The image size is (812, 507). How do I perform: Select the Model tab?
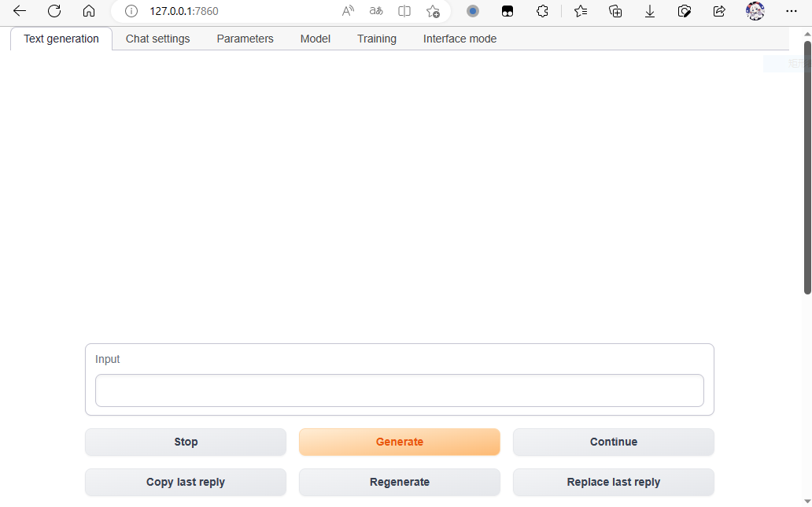(315, 39)
